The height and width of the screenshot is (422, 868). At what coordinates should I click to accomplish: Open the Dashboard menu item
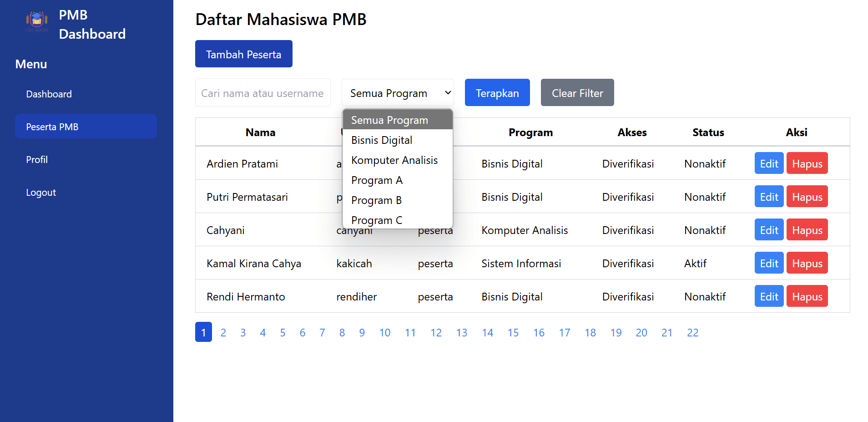[x=49, y=94]
